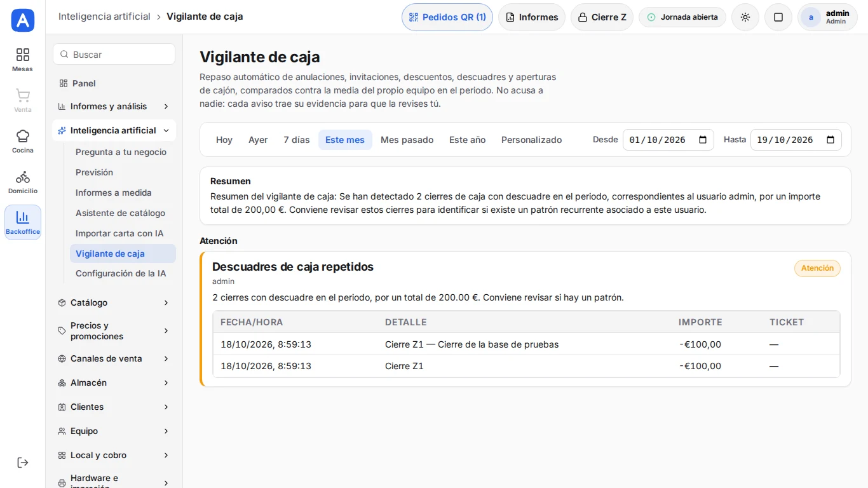Viewport: 868px width, 488px height.
Task: Select the Ayer period tab
Action: tap(258, 140)
